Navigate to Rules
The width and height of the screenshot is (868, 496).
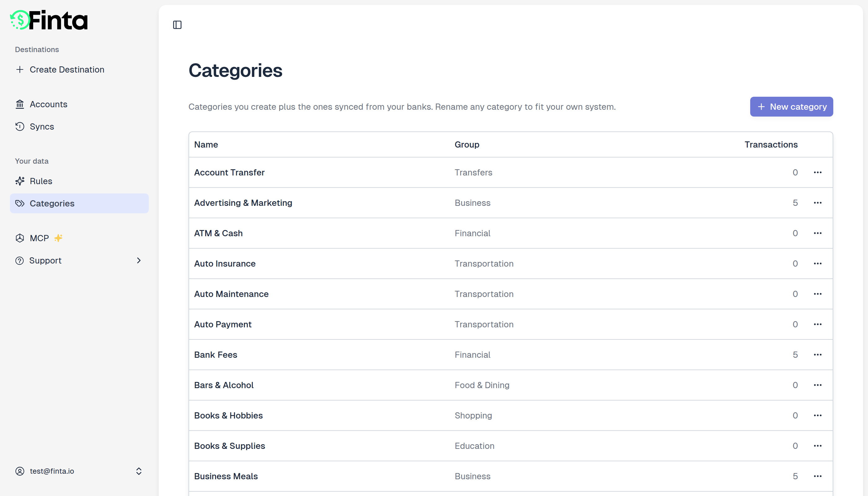coord(79,181)
